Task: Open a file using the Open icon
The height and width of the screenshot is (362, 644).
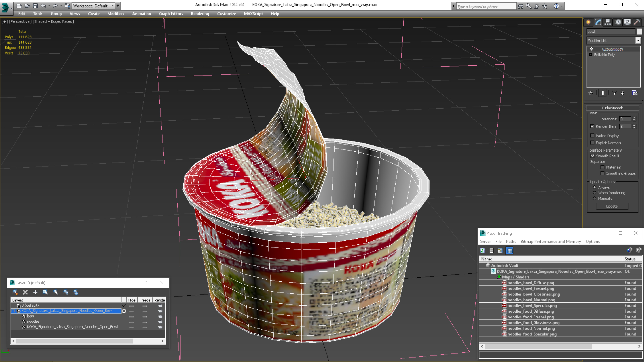Action: pyautogui.click(x=27, y=6)
